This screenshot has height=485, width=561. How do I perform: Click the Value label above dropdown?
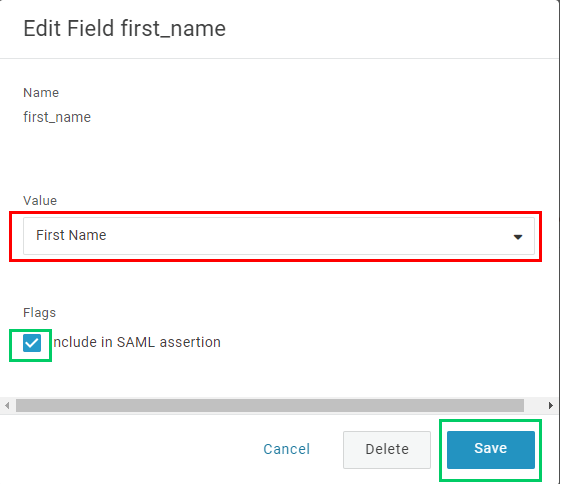40,201
